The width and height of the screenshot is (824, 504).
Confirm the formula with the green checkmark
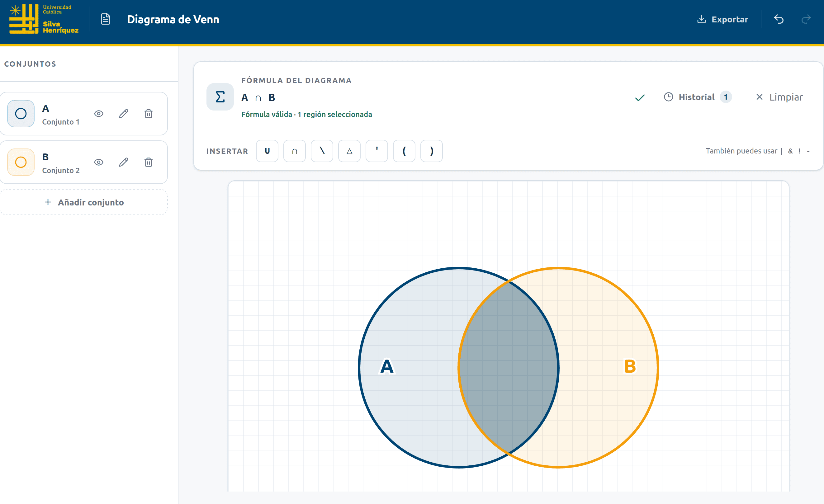pyautogui.click(x=640, y=97)
